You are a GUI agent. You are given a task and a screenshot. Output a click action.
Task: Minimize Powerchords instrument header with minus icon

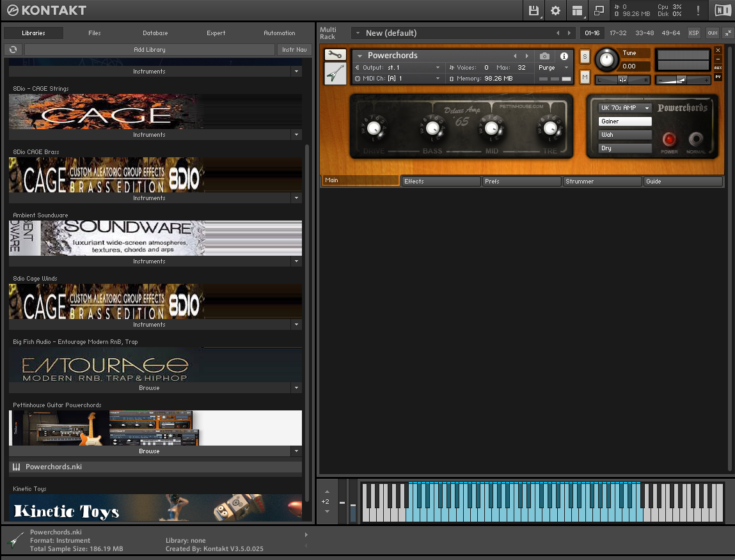[x=718, y=59]
